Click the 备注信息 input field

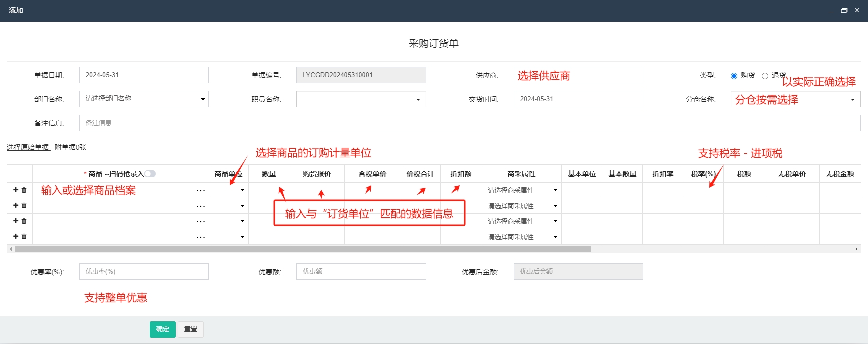pyautogui.click(x=469, y=123)
